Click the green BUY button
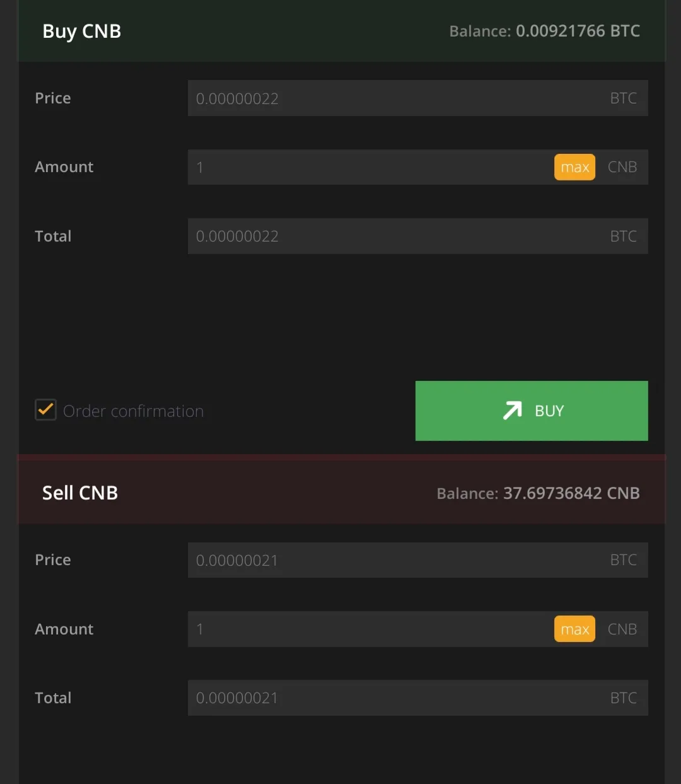 click(532, 411)
